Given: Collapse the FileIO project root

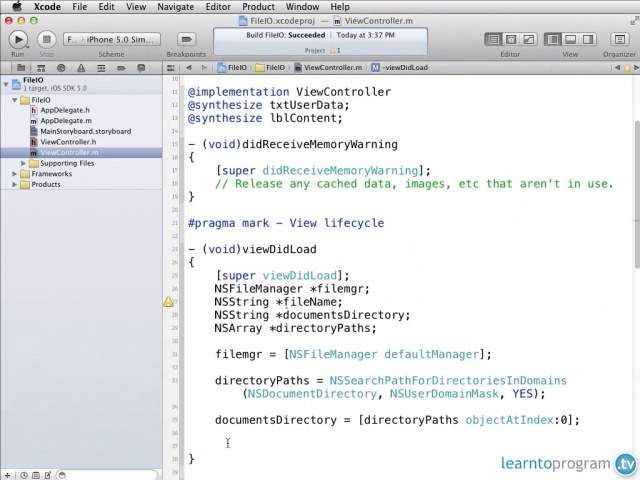Looking at the screenshot, I should point(6,84).
